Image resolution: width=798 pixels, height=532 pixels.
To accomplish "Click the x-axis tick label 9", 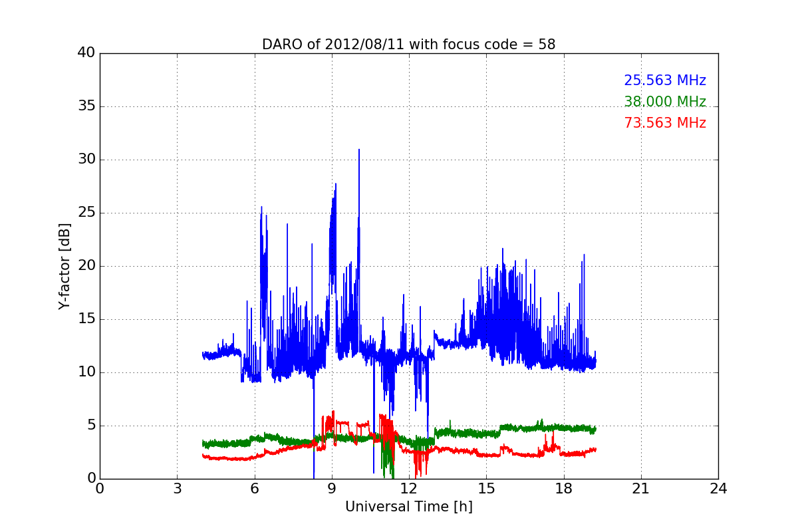I will coord(331,489).
